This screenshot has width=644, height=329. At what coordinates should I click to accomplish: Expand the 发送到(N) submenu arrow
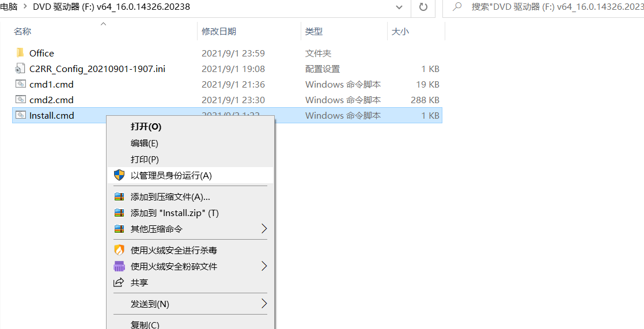264,304
